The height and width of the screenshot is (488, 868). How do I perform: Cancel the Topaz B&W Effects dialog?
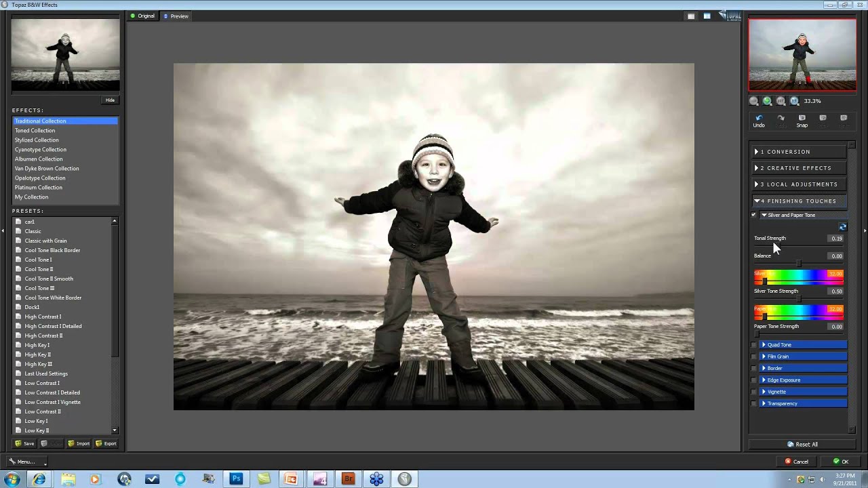click(x=796, y=462)
